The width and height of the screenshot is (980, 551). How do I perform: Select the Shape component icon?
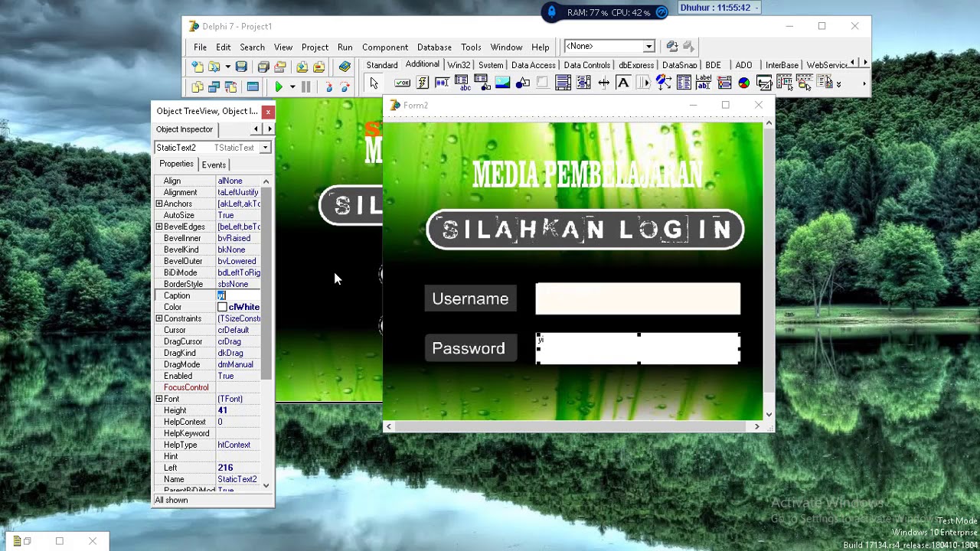coord(523,83)
